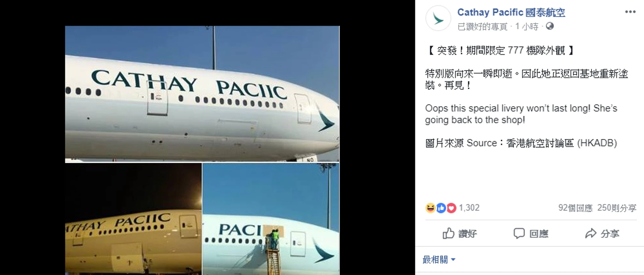The height and width of the screenshot is (275, 644).
Task: Show the 250則分享 shares list
Action: pos(616,208)
